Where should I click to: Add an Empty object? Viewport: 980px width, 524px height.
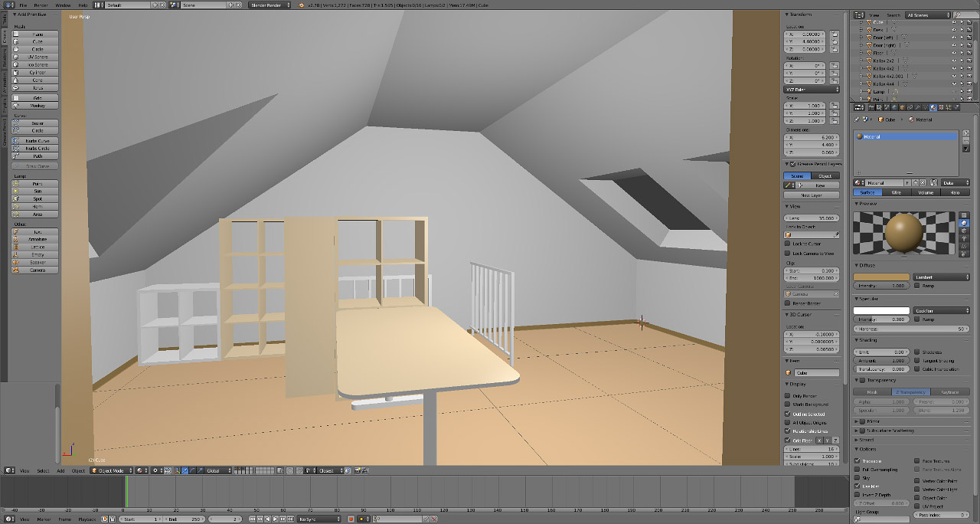[x=34, y=255]
